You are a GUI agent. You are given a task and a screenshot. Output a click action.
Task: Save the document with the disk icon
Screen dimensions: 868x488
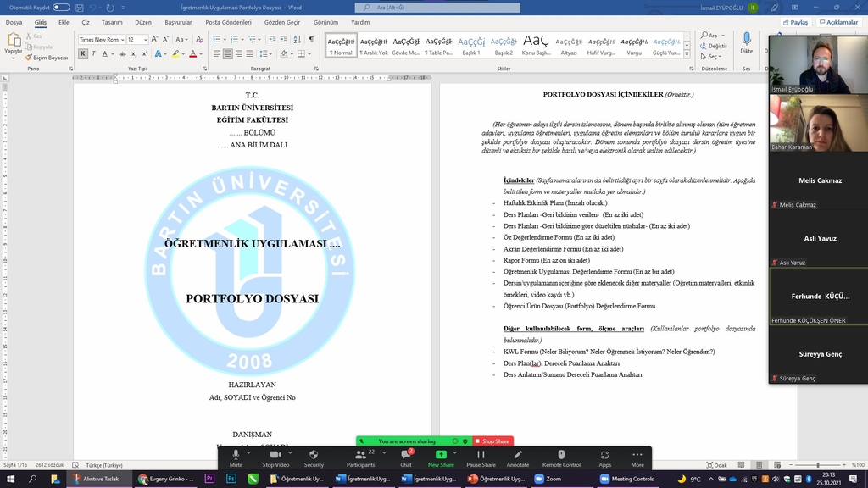click(x=80, y=8)
